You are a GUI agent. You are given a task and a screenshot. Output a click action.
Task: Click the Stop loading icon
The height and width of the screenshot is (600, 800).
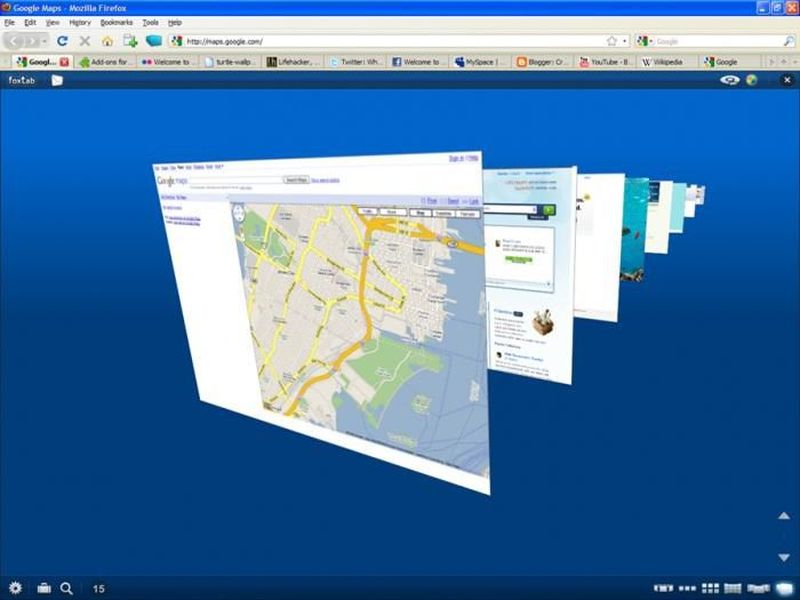[x=84, y=41]
